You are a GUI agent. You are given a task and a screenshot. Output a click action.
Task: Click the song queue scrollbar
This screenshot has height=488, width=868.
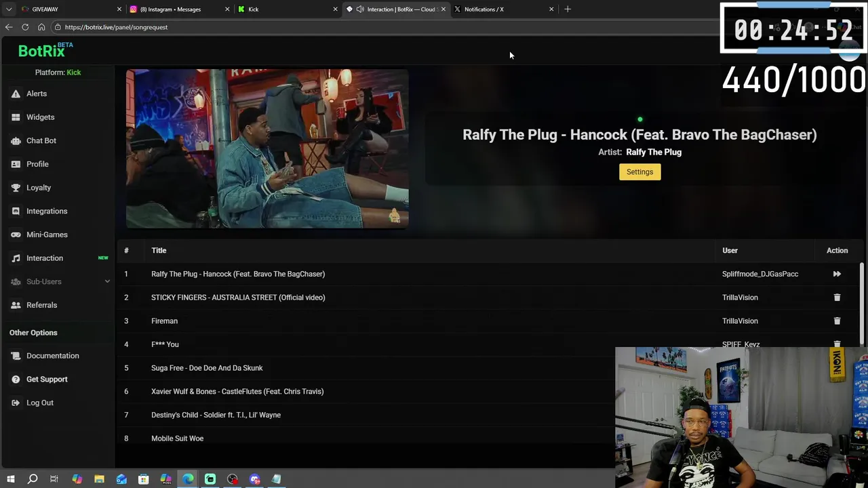(x=863, y=305)
